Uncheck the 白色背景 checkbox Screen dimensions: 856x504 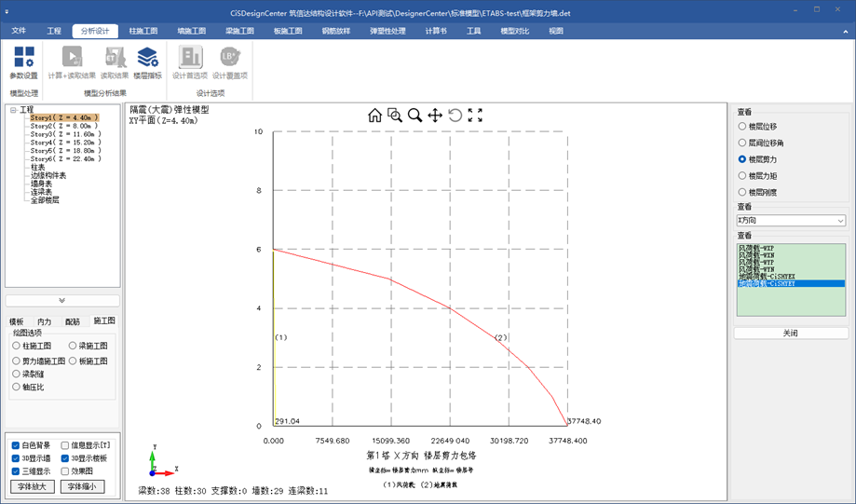(x=16, y=446)
